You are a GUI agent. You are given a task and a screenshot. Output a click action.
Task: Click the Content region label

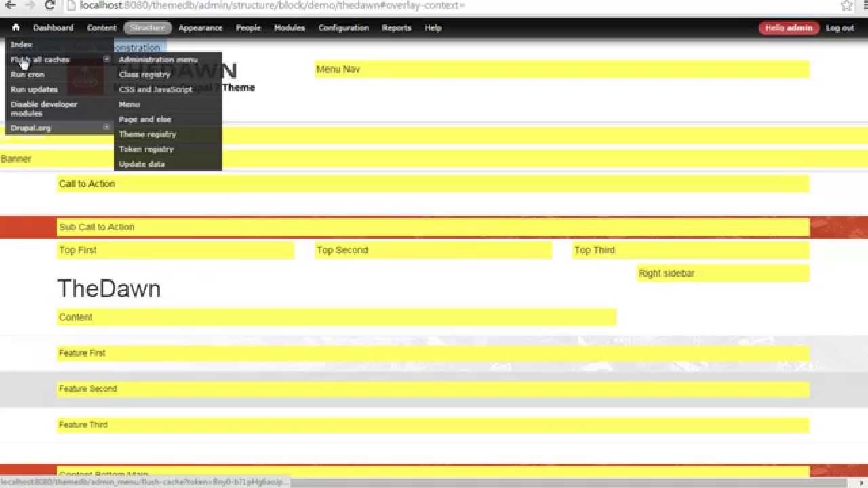(76, 317)
